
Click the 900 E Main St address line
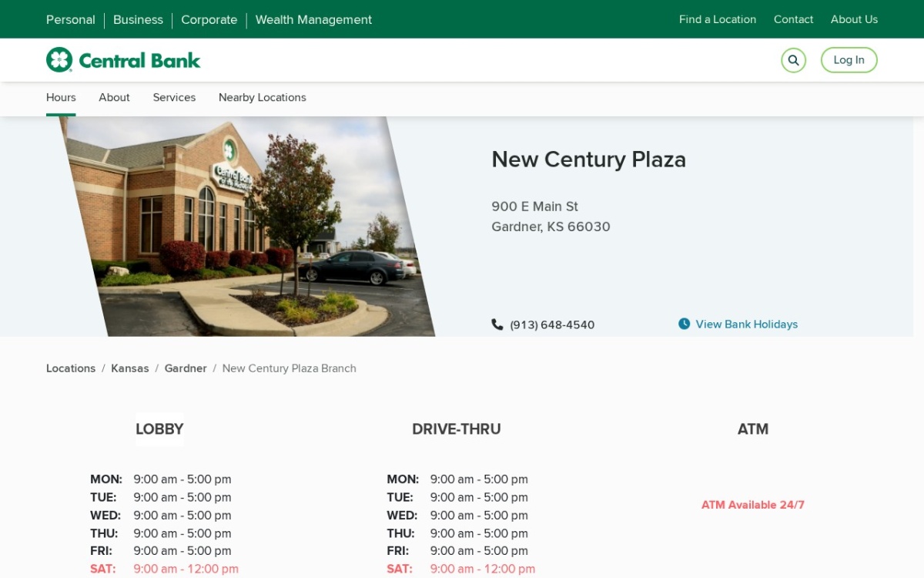[534, 207]
